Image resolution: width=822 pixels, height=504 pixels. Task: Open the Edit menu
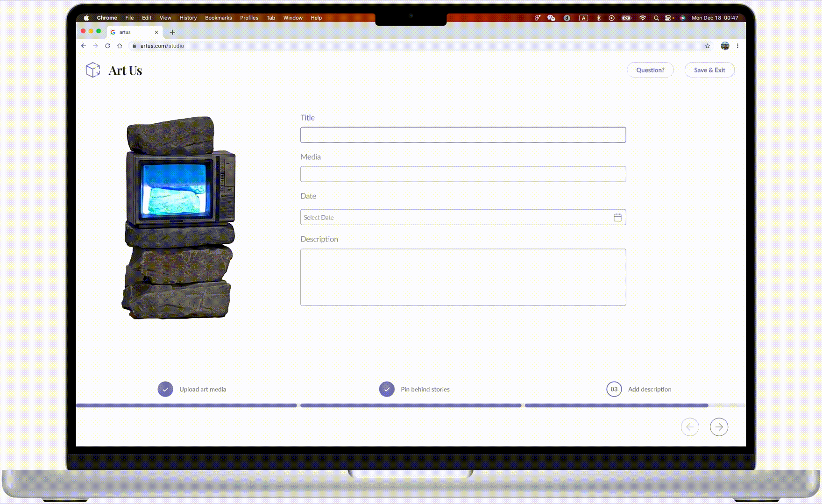147,18
